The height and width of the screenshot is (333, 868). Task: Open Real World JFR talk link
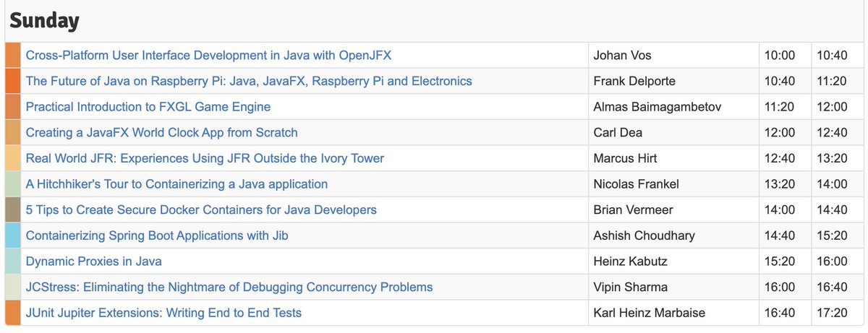click(205, 158)
